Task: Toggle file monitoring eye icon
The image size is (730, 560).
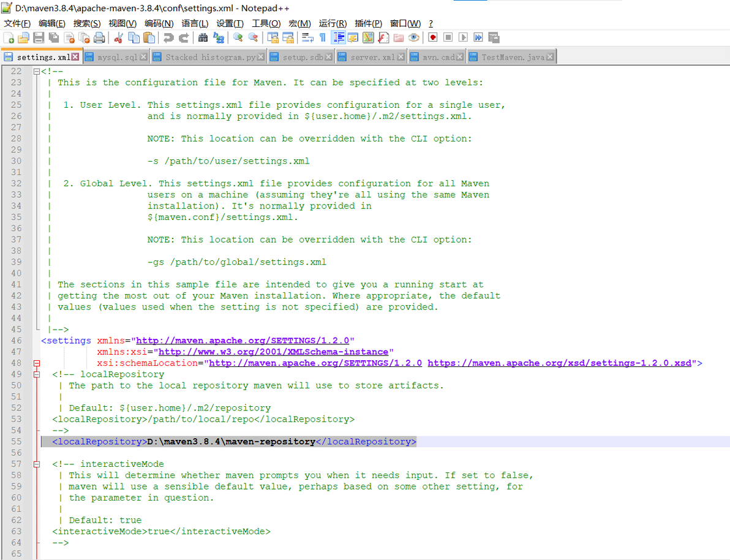Action: click(x=413, y=38)
